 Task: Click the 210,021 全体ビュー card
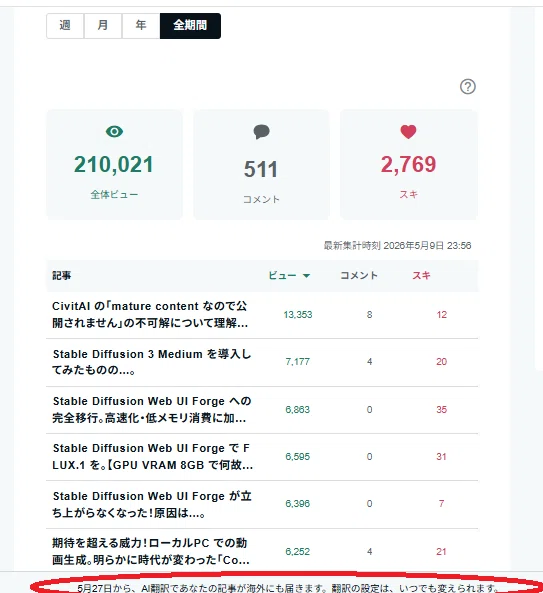pos(114,164)
